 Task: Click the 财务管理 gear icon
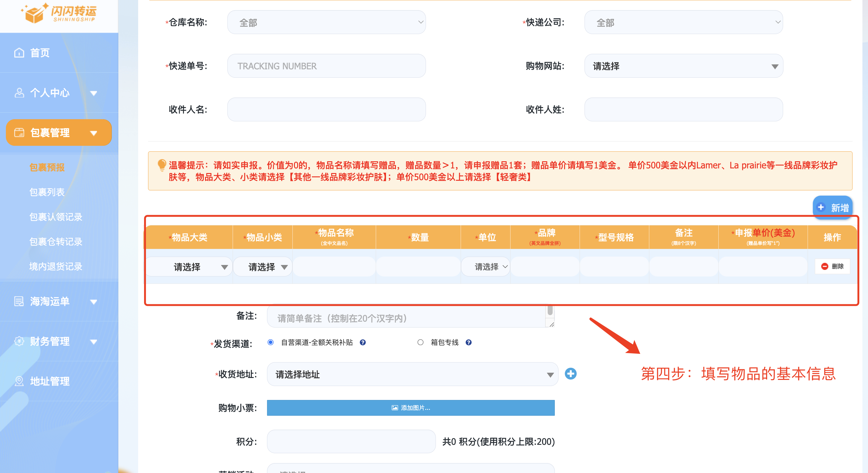point(19,341)
